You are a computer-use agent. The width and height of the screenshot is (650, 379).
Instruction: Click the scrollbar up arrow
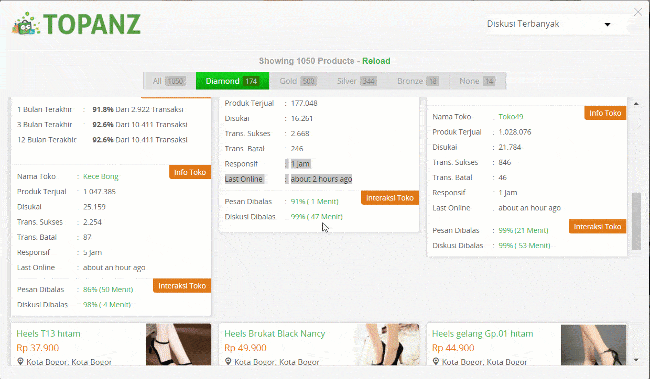pos(636,104)
